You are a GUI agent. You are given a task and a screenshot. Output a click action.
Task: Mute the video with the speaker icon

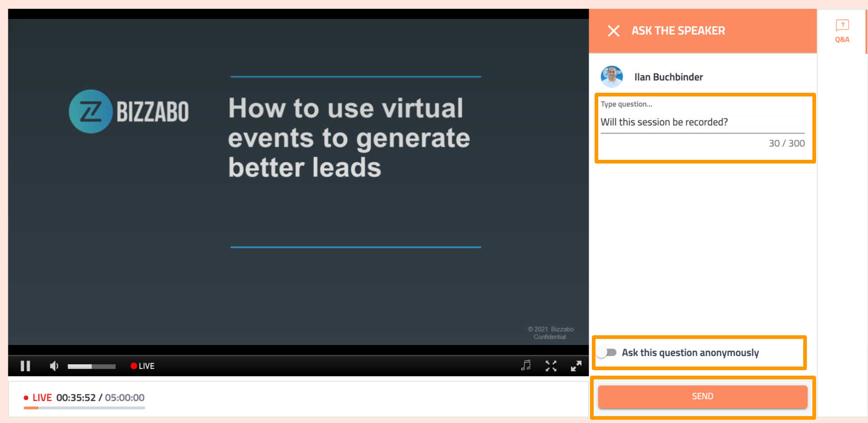(x=54, y=366)
